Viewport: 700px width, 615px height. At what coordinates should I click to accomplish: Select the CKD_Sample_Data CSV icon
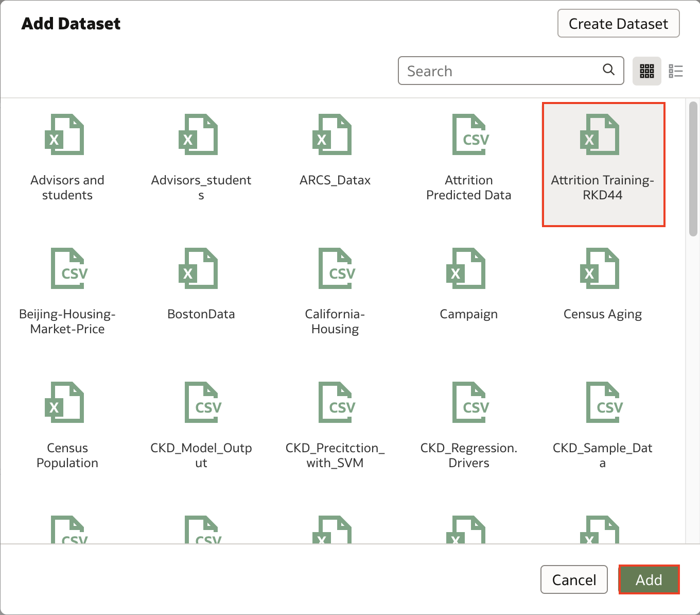click(x=604, y=403)
